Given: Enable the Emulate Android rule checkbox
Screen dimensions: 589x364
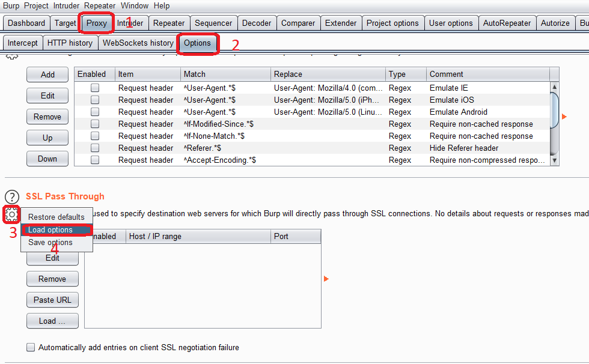Looking at the screenshot, I should (95, 112).
